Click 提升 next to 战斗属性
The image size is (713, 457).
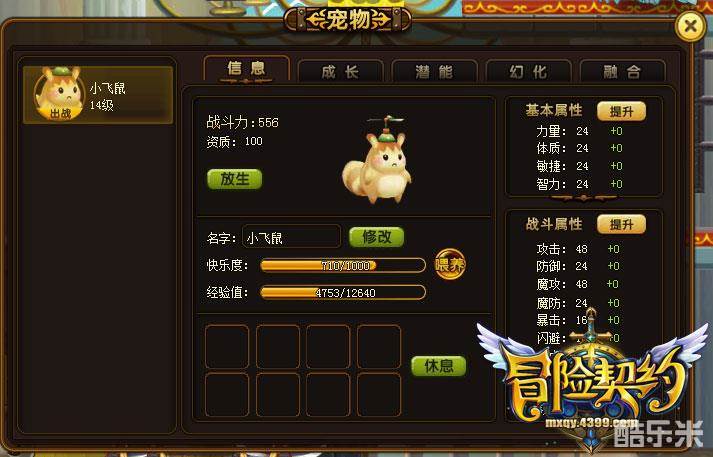pyautogui.click(x=621, y=224)
